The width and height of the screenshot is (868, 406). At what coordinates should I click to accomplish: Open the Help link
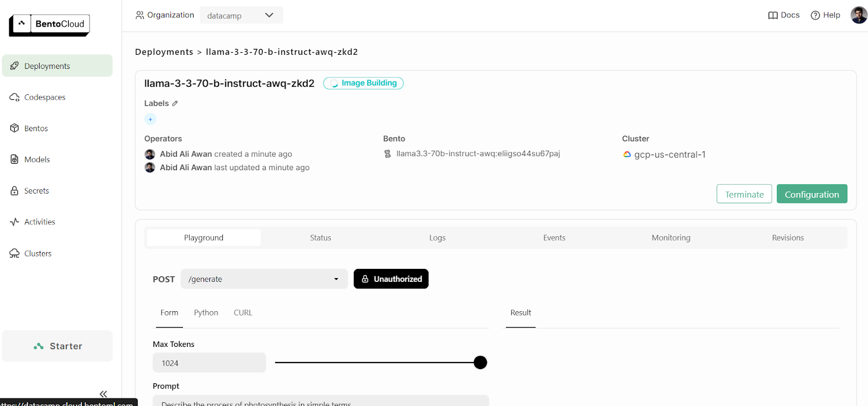click(825, 15)
